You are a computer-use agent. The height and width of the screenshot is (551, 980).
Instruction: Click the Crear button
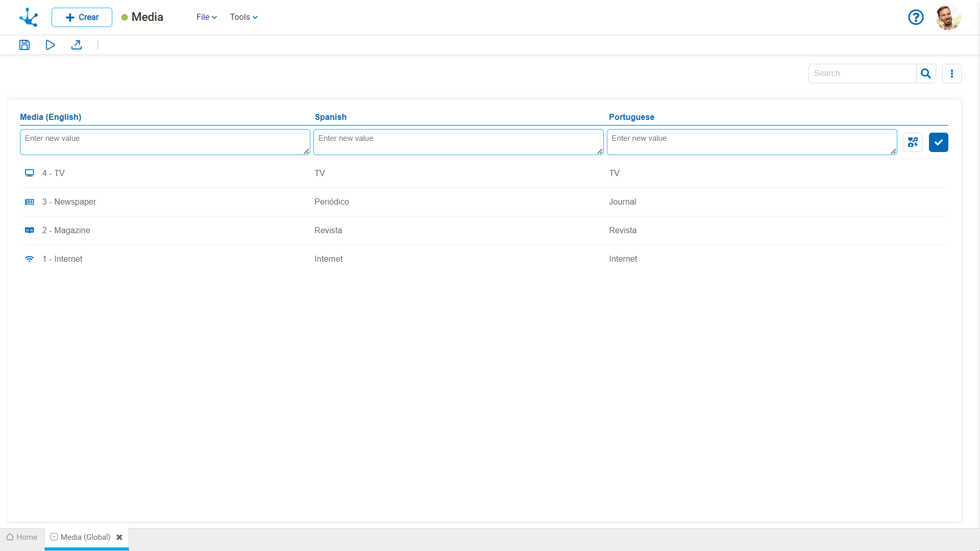click(82, 17)
